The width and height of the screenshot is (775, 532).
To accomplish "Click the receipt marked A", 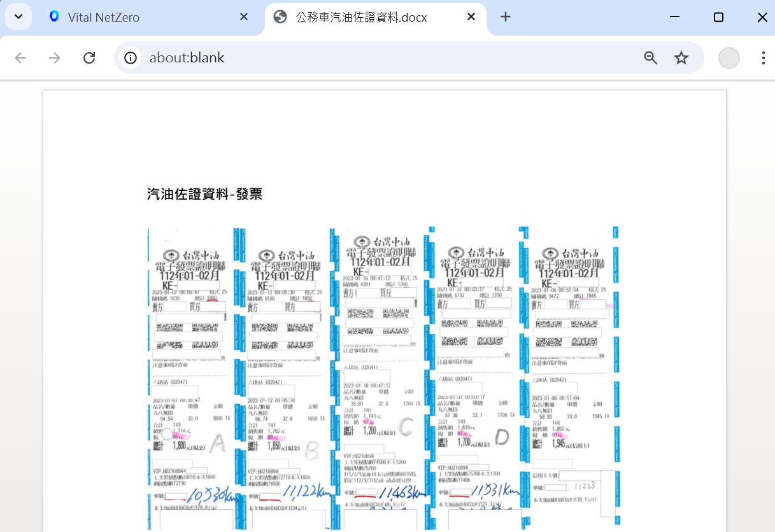I will coord(190,382).
